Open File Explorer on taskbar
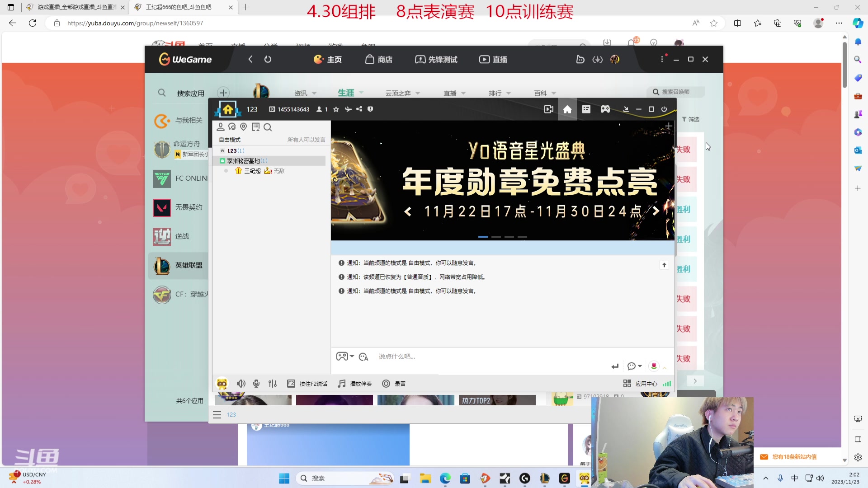Image resolution: width=868 pixels, height=488 pixels. coord(425,478)
